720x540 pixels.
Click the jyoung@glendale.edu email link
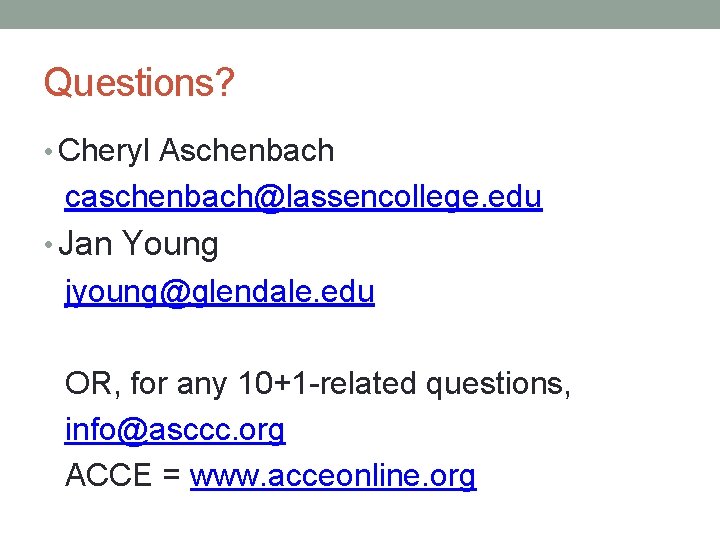pyautogui.click(x=219, y=292)
